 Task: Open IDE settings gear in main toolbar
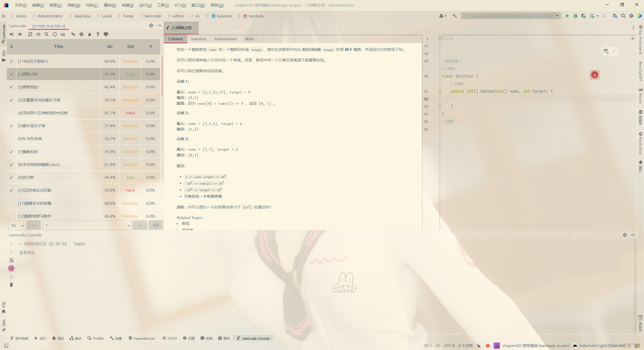pyautogui.click(x=631, y=16)
